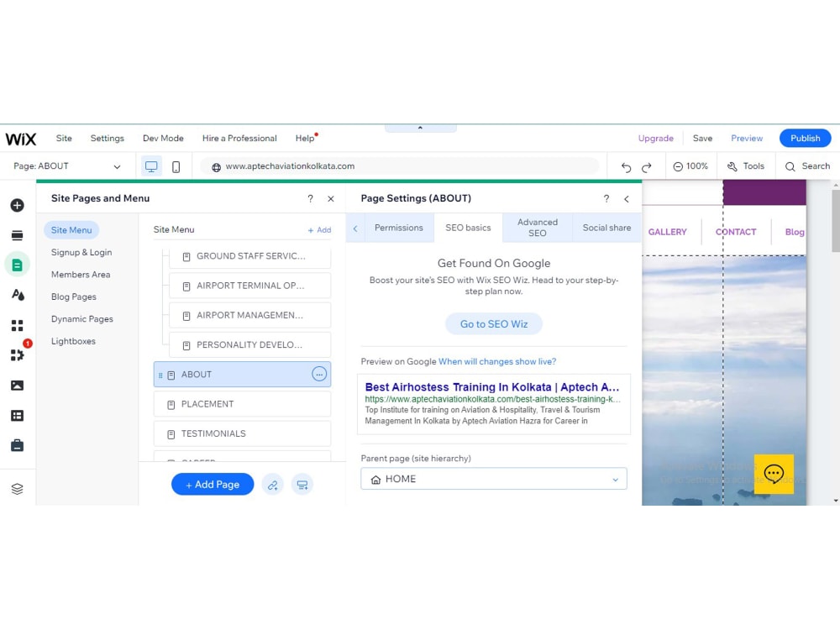This screenshot has width=840, height=630.
Task: Click the add link icon beside Add Page
Action: (x=273, y=485)
